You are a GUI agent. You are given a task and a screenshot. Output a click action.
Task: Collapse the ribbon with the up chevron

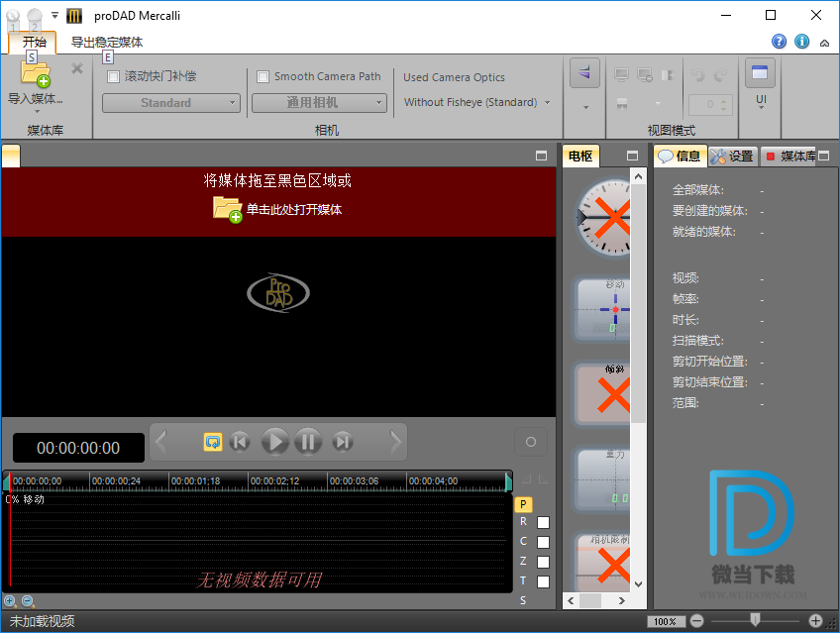click(824, 44)
